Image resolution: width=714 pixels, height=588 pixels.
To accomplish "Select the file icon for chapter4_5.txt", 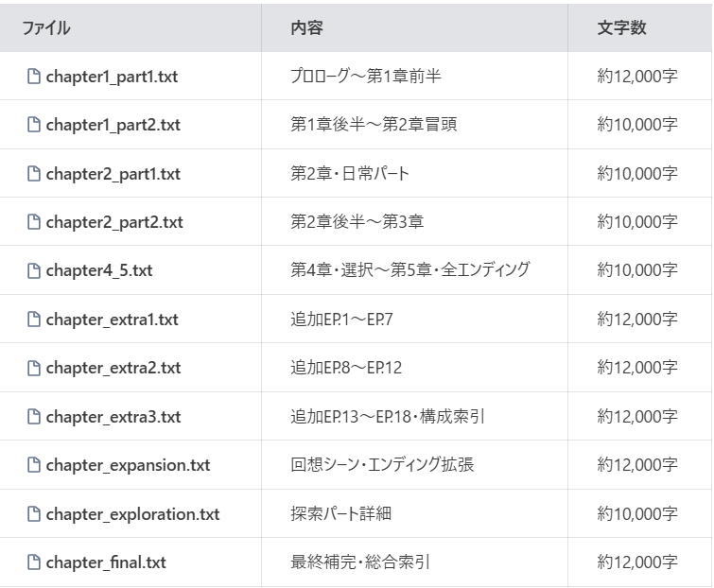I will point(34,271).
